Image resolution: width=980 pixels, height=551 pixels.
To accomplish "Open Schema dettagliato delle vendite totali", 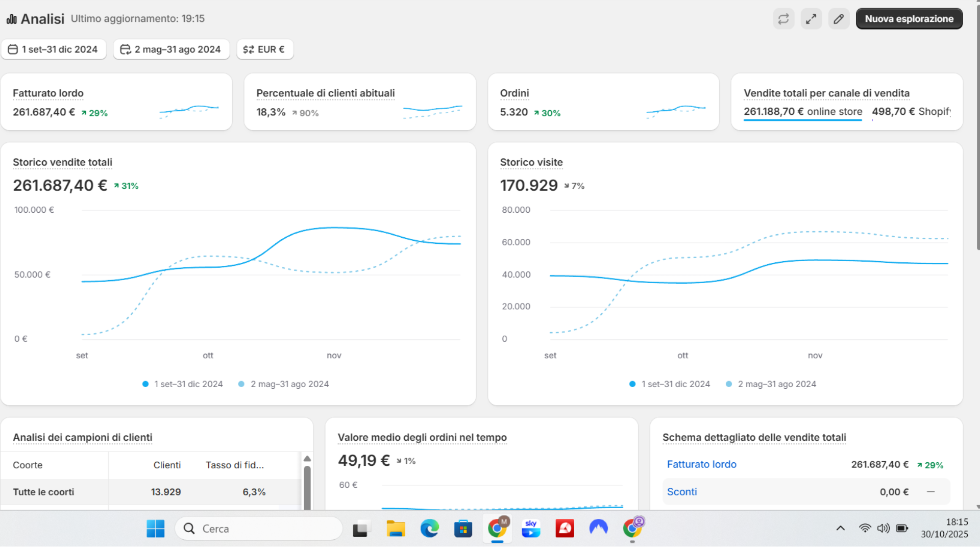I will tap(754, 437).
